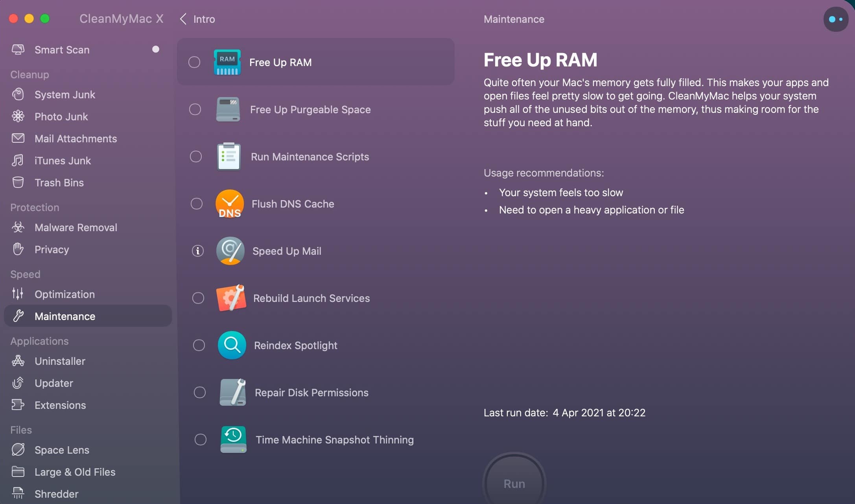Select the System Junk cleanup icon
The image size is (855, 504).
(18, 94)
